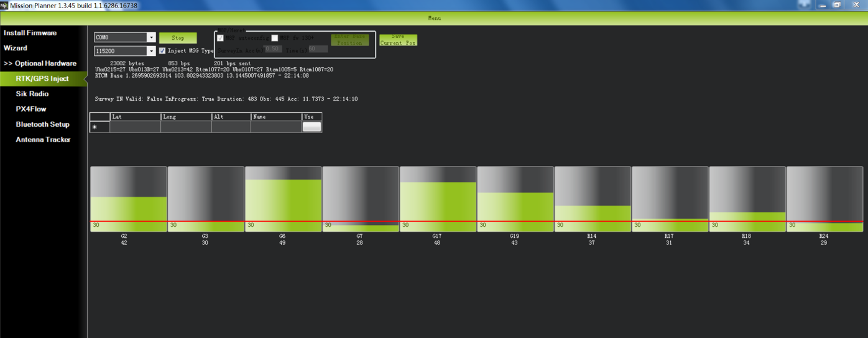Click the SurveyIn Acc(m) input field
The height and width of the screenshot is (338, 868).
[x=274, y=49]
